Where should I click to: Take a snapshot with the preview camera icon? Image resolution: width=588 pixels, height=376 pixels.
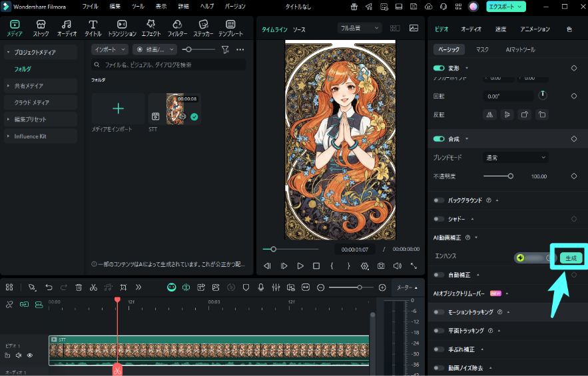point(381,266)
